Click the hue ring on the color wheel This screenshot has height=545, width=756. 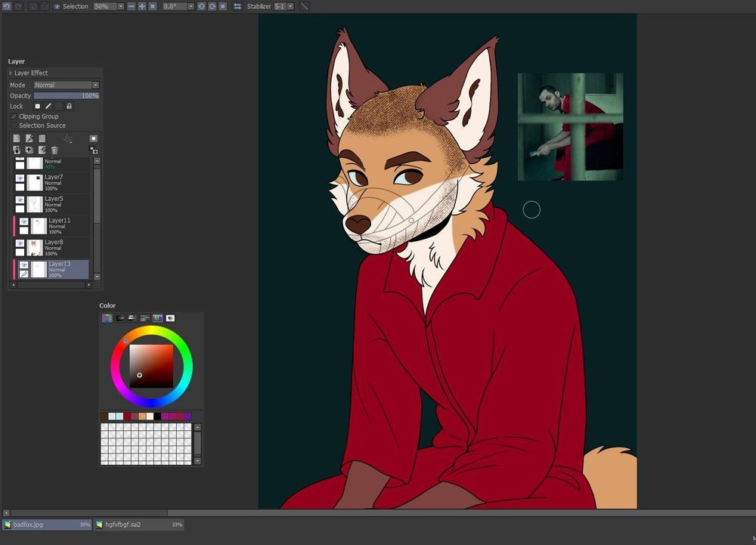tap(151, 330)
